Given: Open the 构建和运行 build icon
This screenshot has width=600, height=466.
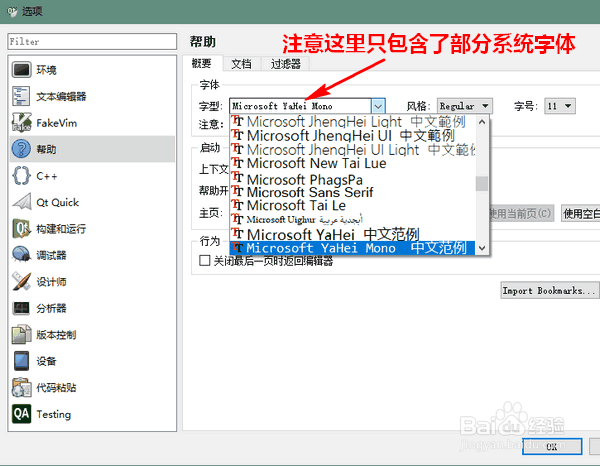Looking at the screenshot, I should point(21,229).
